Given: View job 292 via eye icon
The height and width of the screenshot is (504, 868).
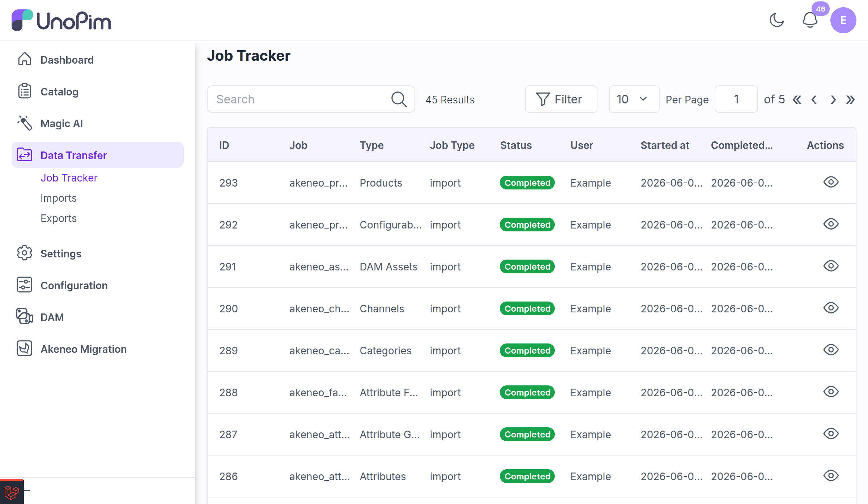Looking at the screenshot, I should coord(831,224).
